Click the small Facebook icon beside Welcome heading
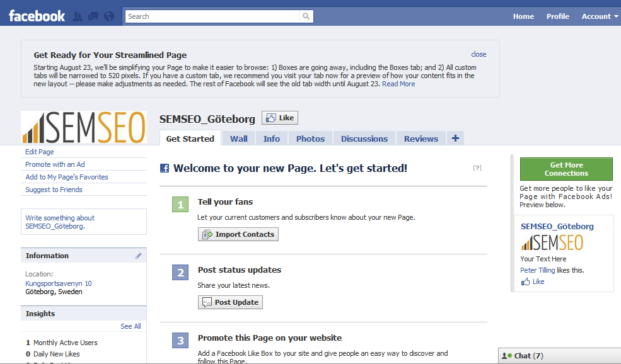 click(165, 168)
